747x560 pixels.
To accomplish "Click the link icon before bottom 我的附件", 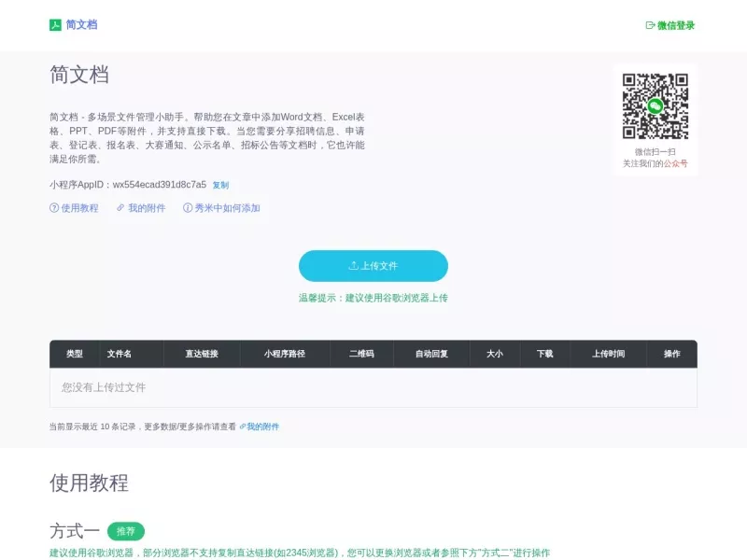I will point(243,427).
